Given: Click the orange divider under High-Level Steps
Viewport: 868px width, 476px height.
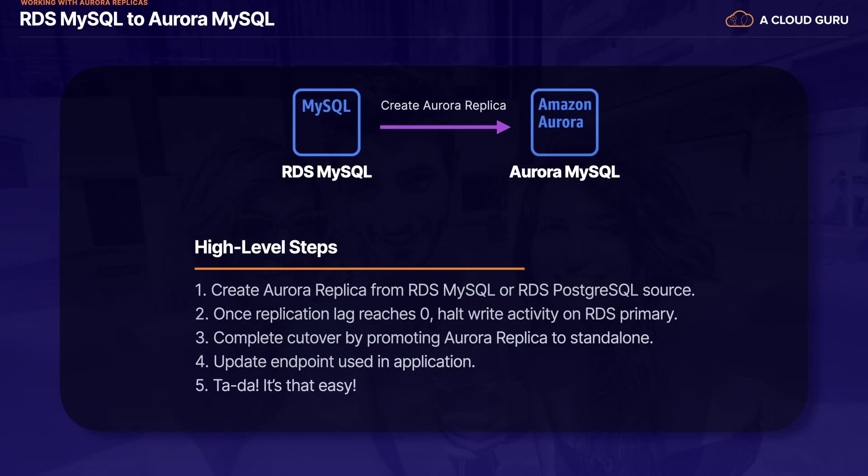Looking at the screenshot, I should point(359,269).
